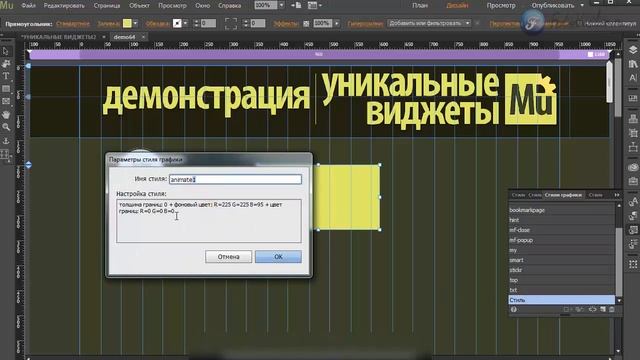Screen dimensions: 640x360
Task: Select the Zoom magnifier tool
Action: (x=6, y=127)
